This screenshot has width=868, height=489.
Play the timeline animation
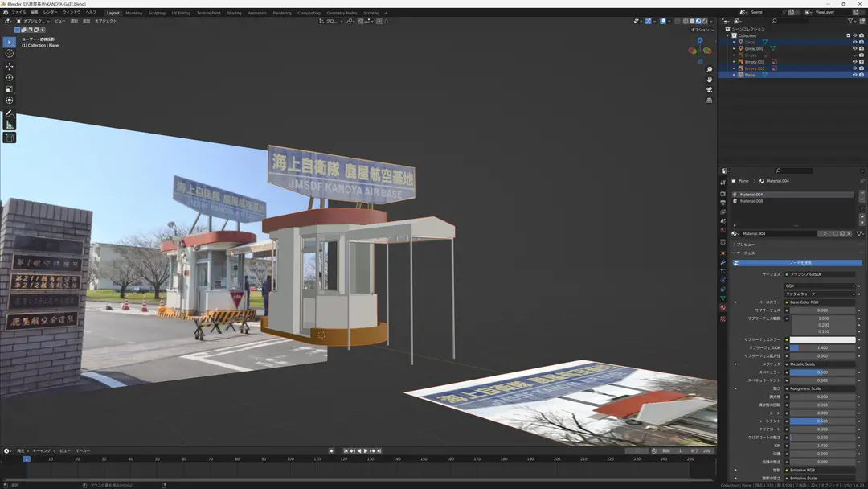pos(366,450)
